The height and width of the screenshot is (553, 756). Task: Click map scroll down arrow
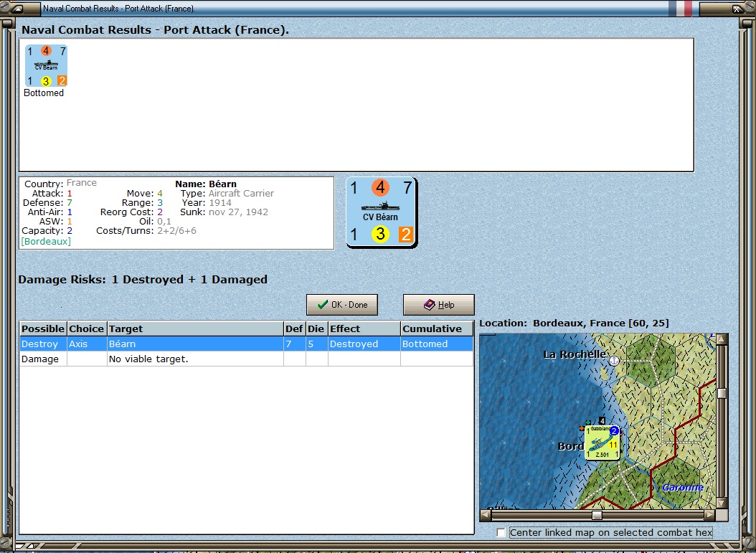pyautogui.click(x=722, y=503)
